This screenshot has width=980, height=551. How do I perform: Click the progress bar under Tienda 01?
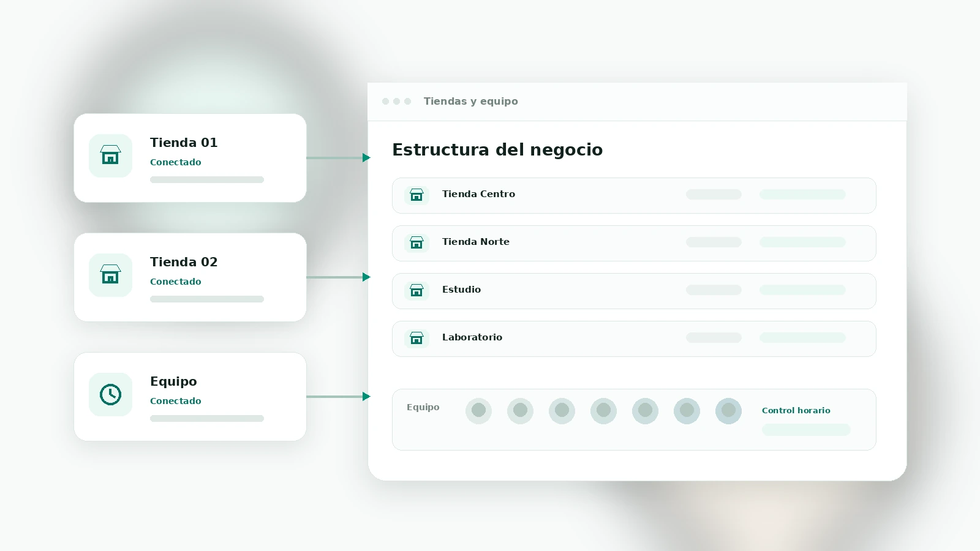pyautogui.click(x=207, y=180)
